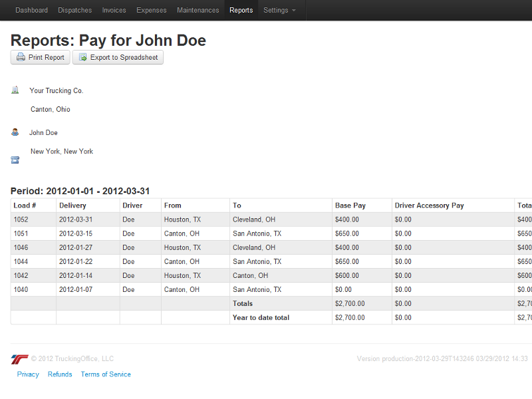Click the TruckingOffice logo in footer

click(19, 359)
